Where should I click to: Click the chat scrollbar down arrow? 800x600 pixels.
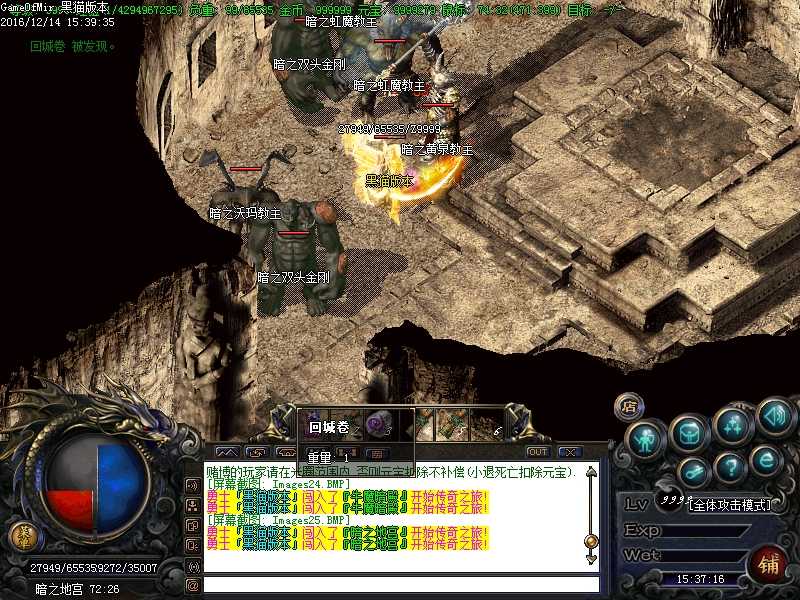pyautogui.click(x=591, y=559)
